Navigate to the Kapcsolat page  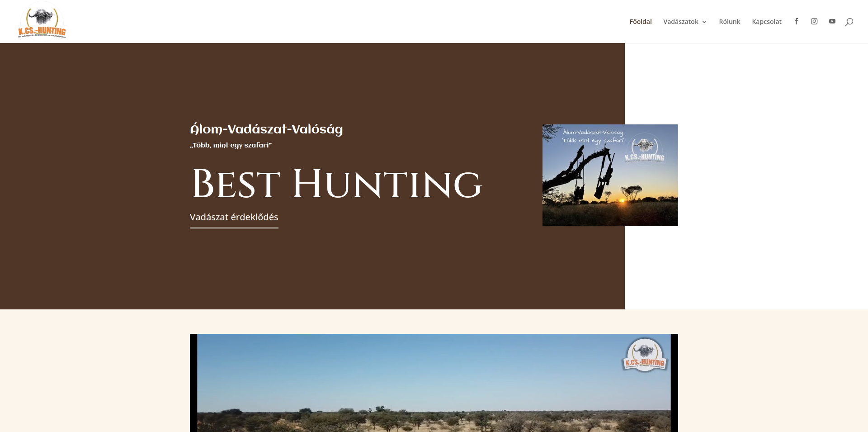point(766,22)
